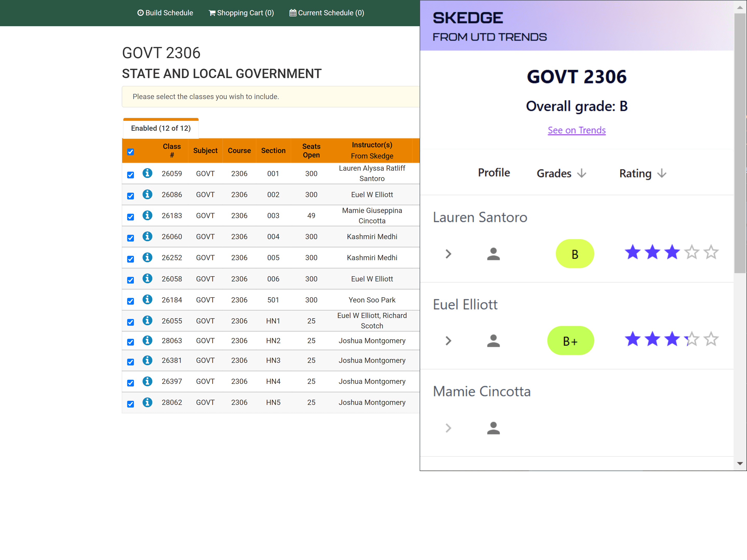
Task: Expand Euel Elliott's details chevron
Action: coord(448,341)
